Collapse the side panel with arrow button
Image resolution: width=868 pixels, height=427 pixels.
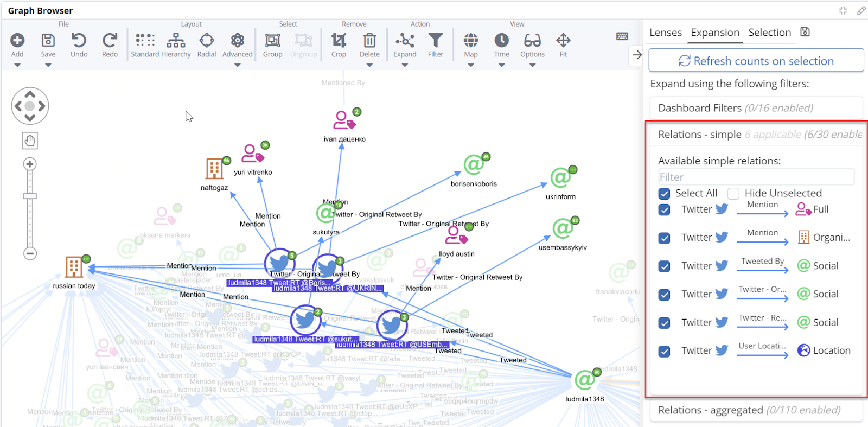click(637, 55)
